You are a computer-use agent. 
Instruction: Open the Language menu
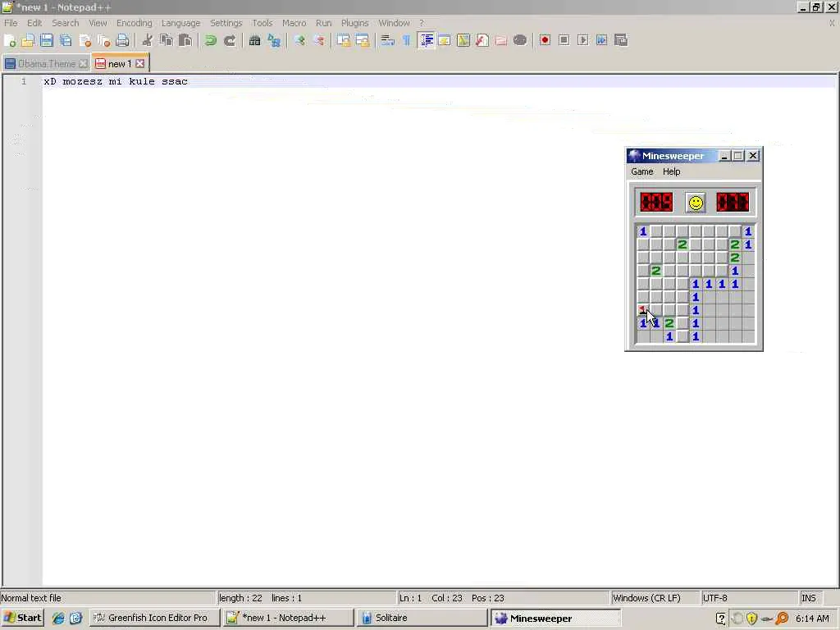[181, 23]
